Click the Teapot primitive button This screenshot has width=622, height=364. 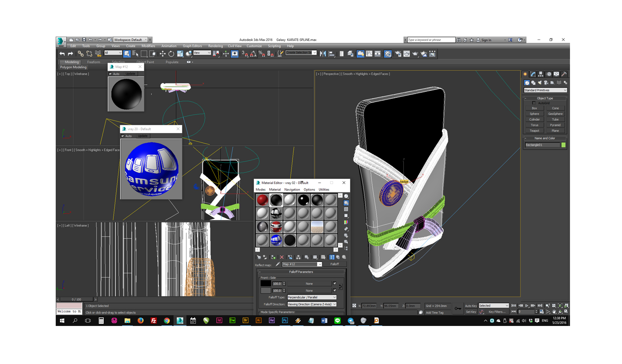(534, 131)
